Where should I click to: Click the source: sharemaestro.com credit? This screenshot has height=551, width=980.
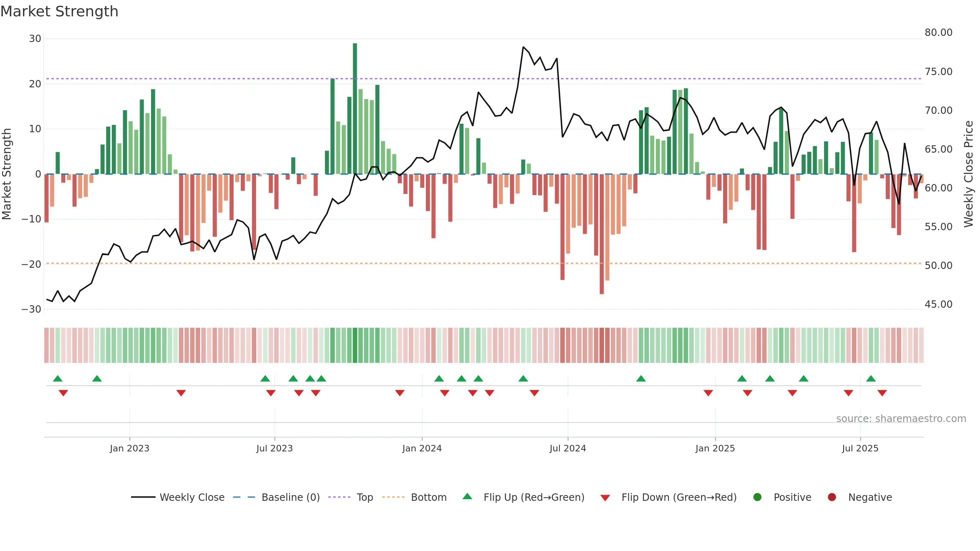pos(901,419)
